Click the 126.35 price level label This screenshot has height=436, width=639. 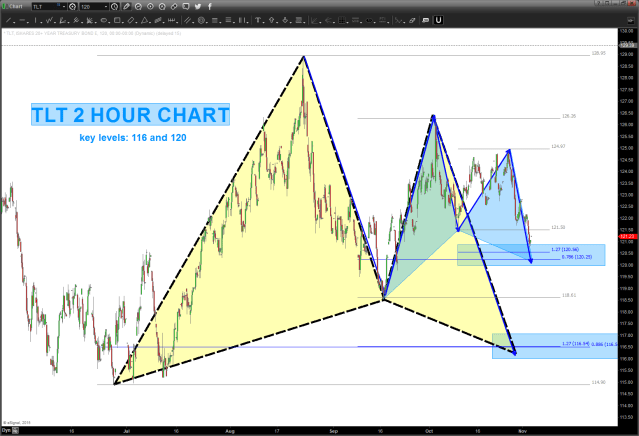pos(569,116)
